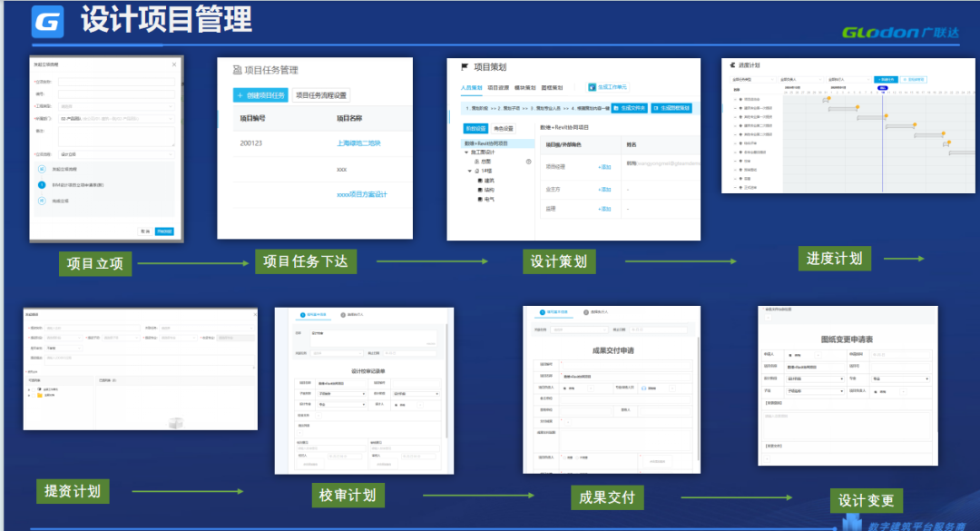Collapse the 1#楼 tree node

click(471, 171)
